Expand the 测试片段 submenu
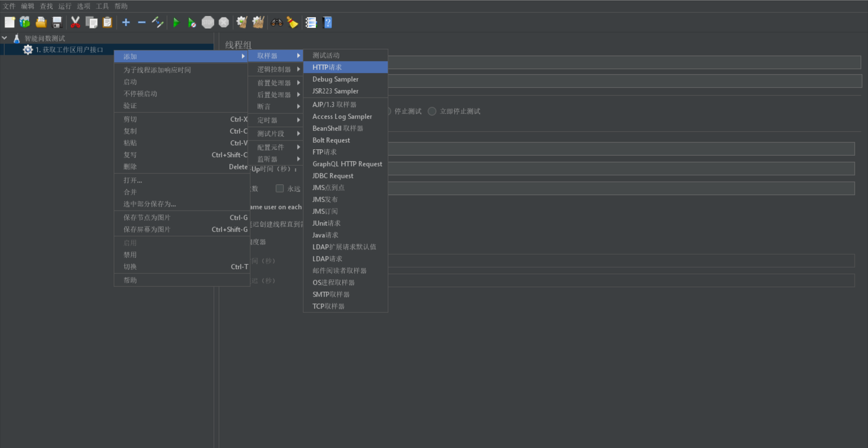The image size is (868, 448). (276, 133)
